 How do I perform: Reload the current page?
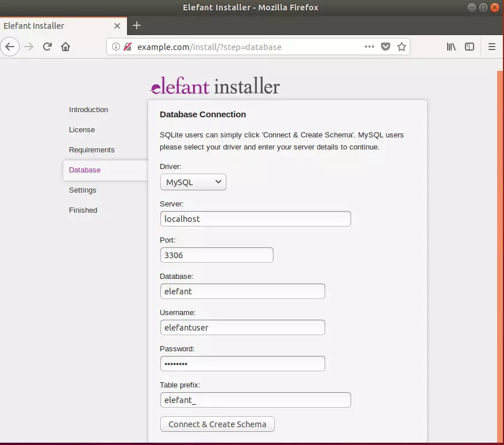coord(47,47)
